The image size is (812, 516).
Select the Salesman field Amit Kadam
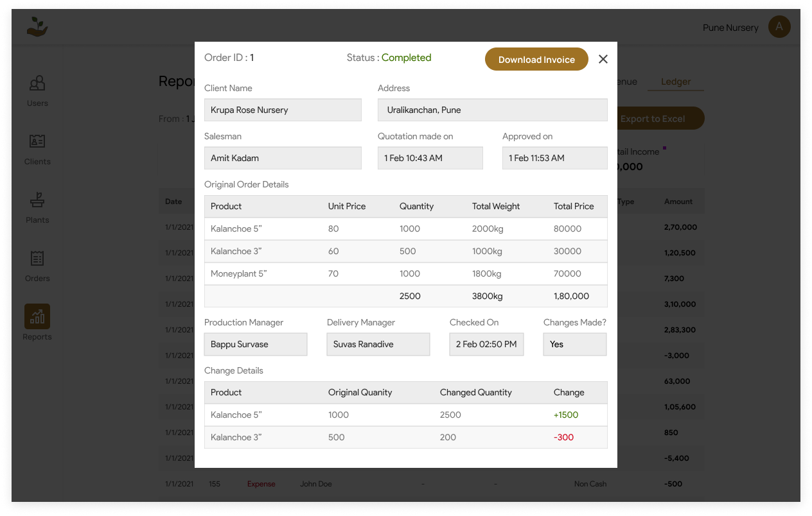click(283, 158)
